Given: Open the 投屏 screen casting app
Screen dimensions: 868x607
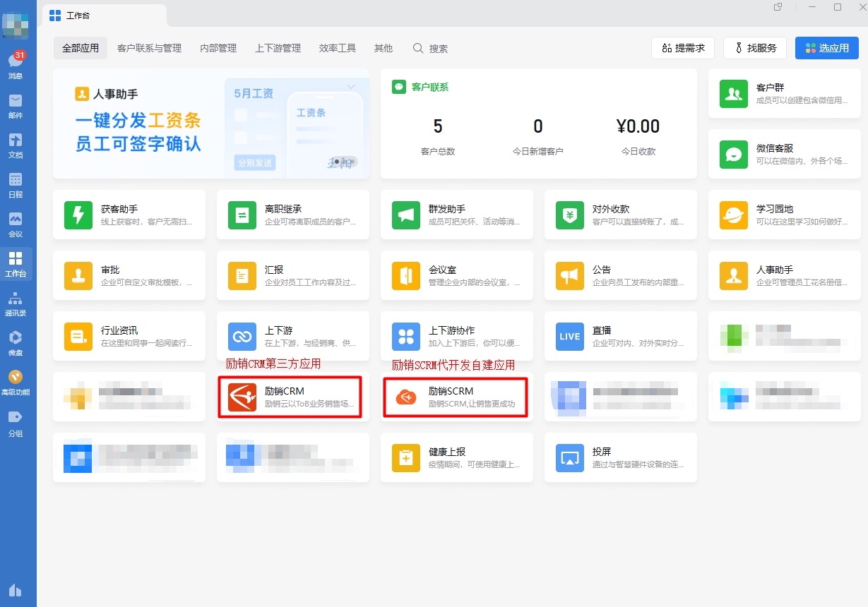Looking at the screenshot, I should [620, 457].
